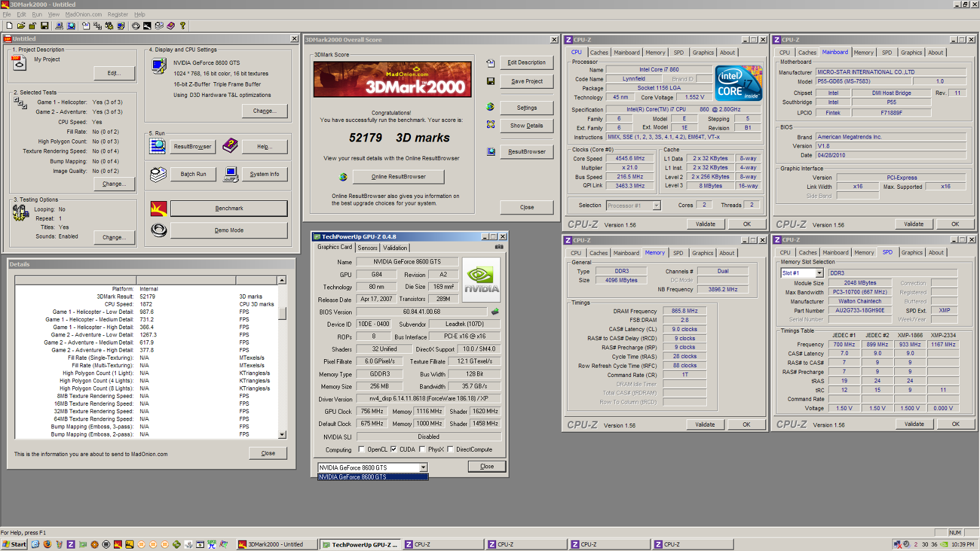The image size is (980, 551).
Task: Click the yellow question mark toolbar icon
Action: pyautogui.click(x=183, y=26)
